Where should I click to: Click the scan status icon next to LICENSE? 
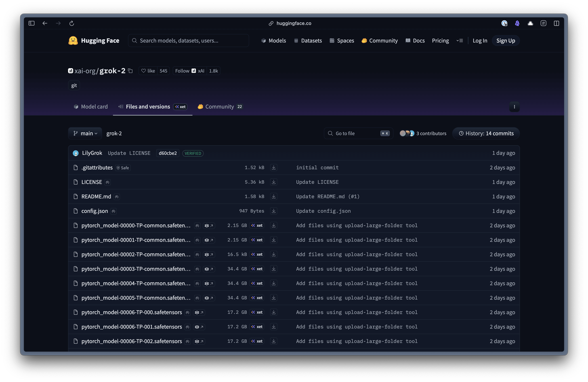(x=108, y=182)
